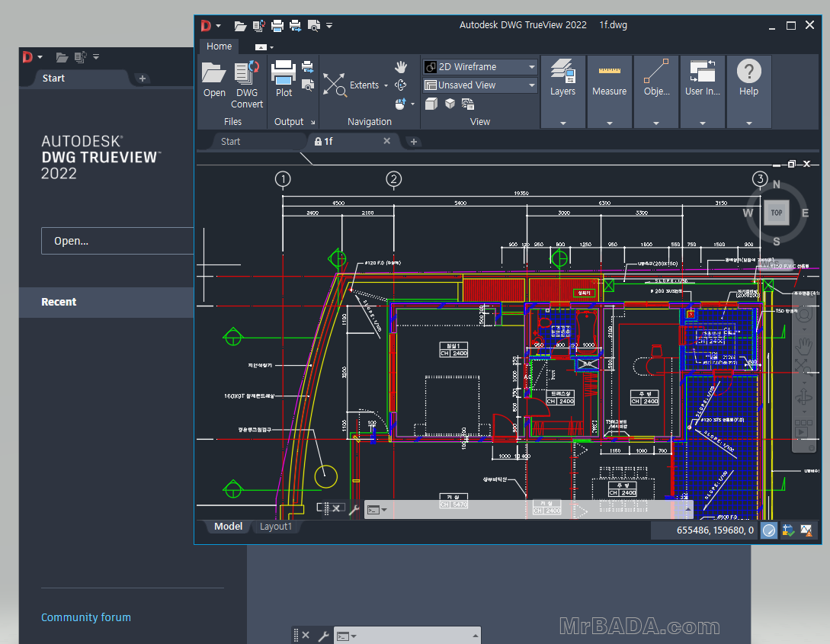The height and width of the screenshot is (644, 830).
Task: Click the TOP face of the ViewCube
Action: click(x=777, y=213)
